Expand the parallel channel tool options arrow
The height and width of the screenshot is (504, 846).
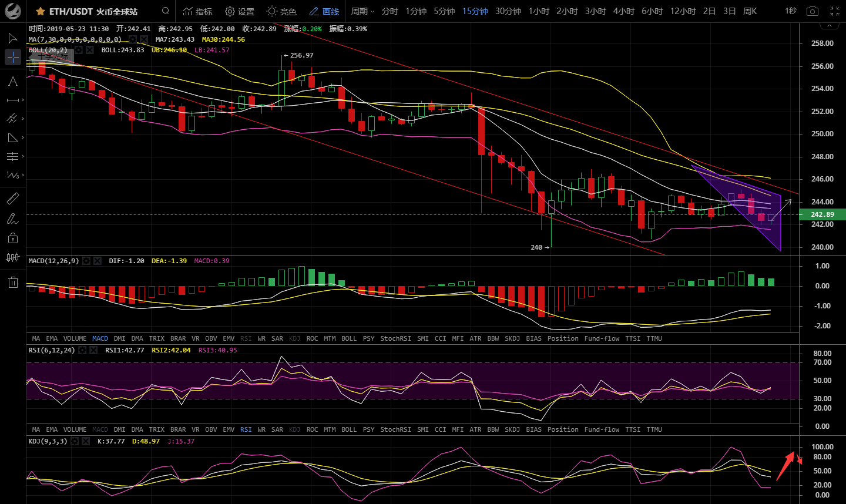pos(23,119)
